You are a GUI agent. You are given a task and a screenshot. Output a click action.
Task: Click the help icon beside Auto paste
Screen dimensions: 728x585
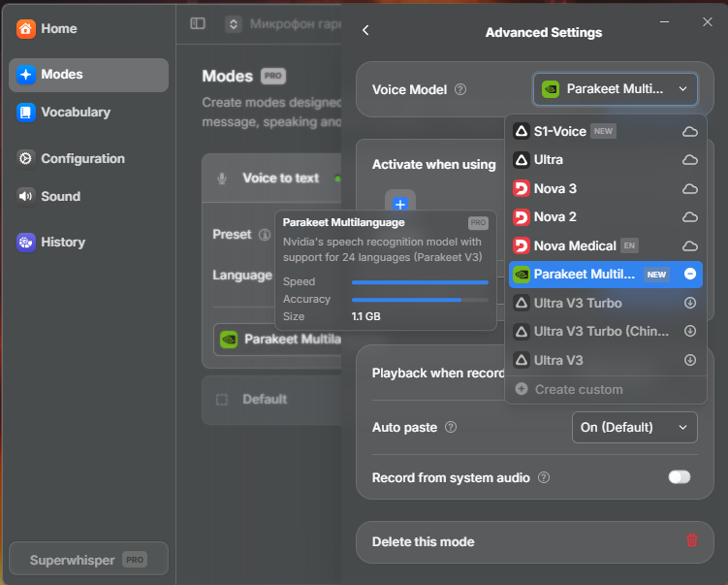451,427
